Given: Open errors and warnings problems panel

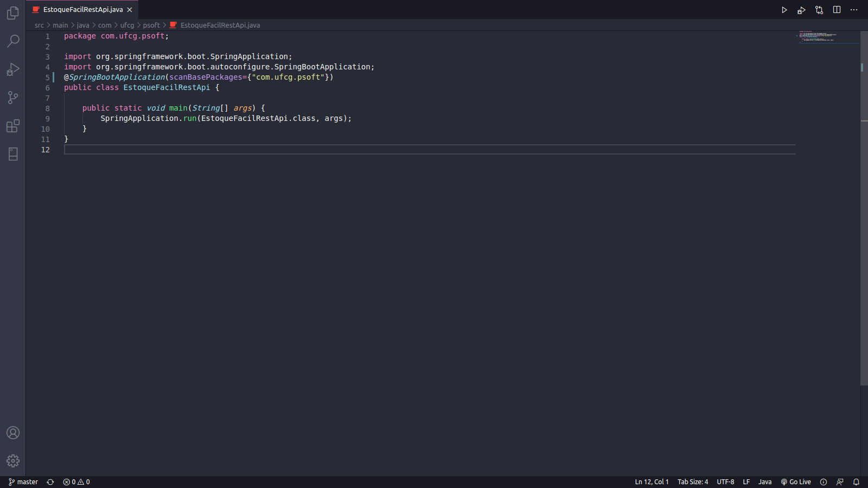Looking at the screenshot, I should click(76, 482).
